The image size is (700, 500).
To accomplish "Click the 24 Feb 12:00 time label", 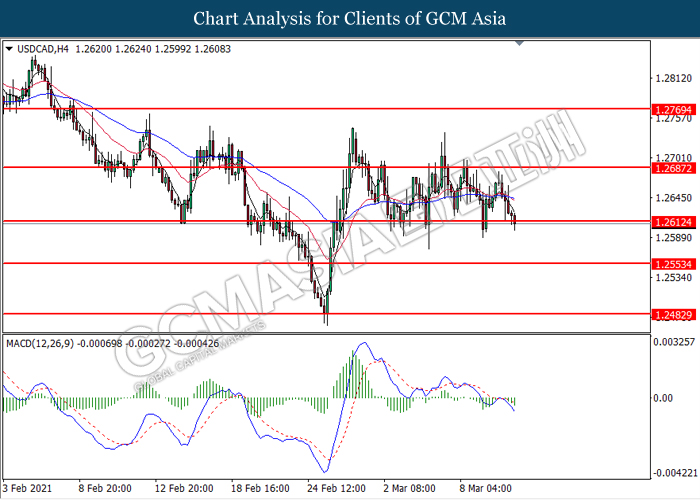I will 335,489.
